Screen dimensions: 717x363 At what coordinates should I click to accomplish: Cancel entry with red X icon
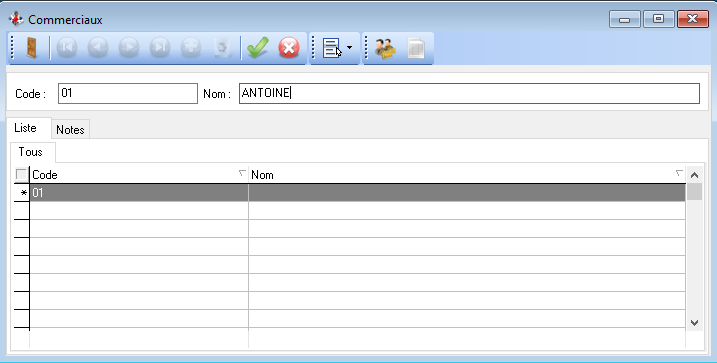(289, 48)
